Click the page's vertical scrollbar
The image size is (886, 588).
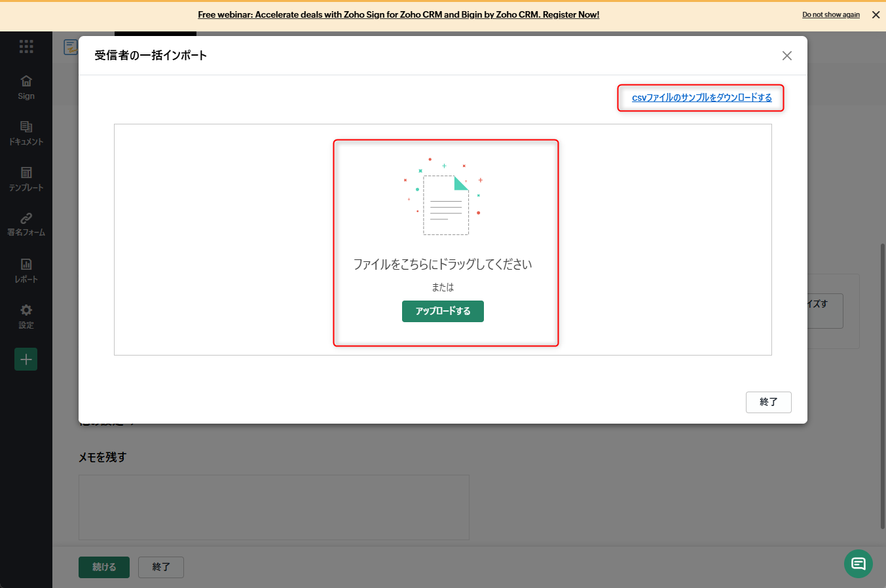point(882,386)
